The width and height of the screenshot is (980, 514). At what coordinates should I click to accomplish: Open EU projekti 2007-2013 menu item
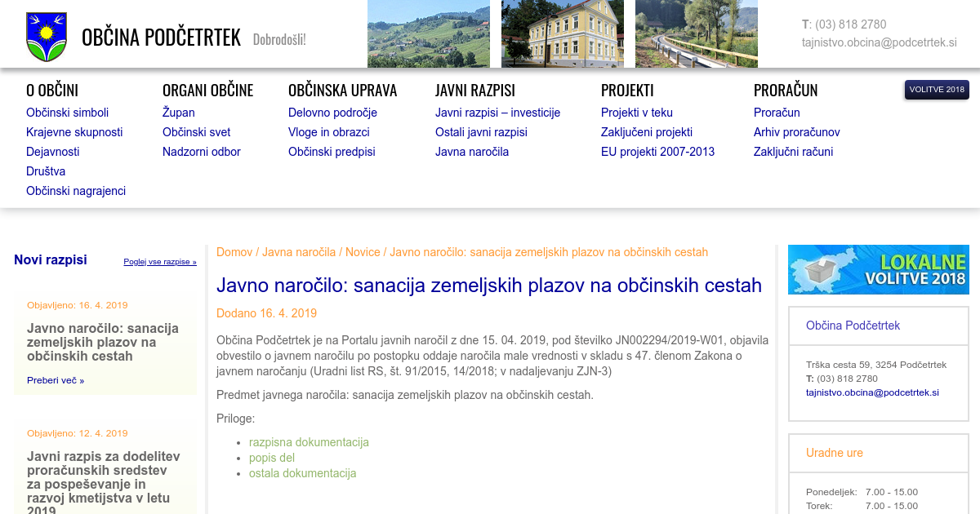point(657,152)
